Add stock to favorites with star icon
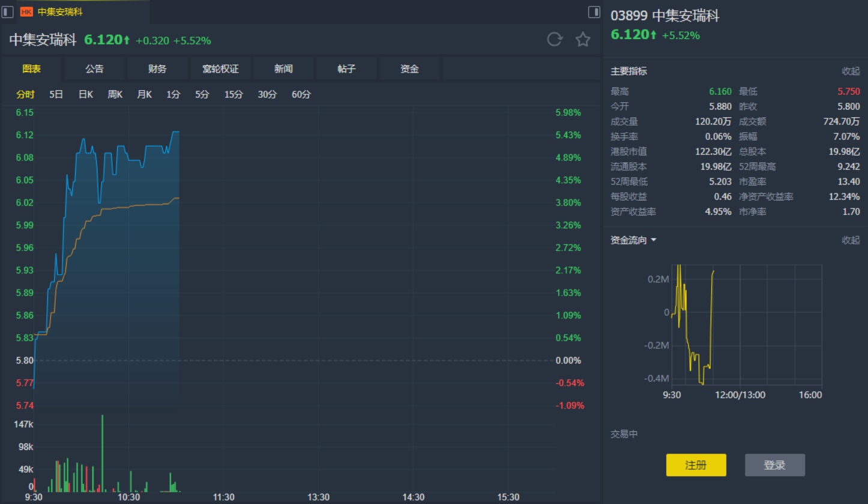 coord(583,40)
